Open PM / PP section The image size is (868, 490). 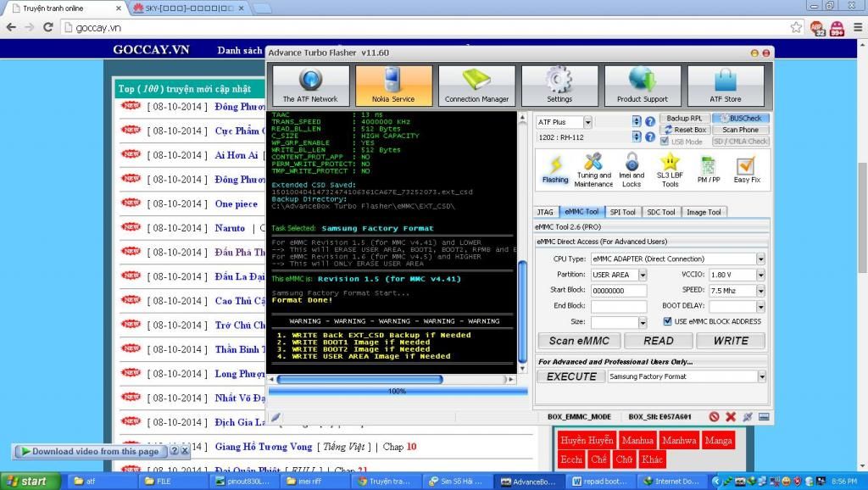[709, 170]
